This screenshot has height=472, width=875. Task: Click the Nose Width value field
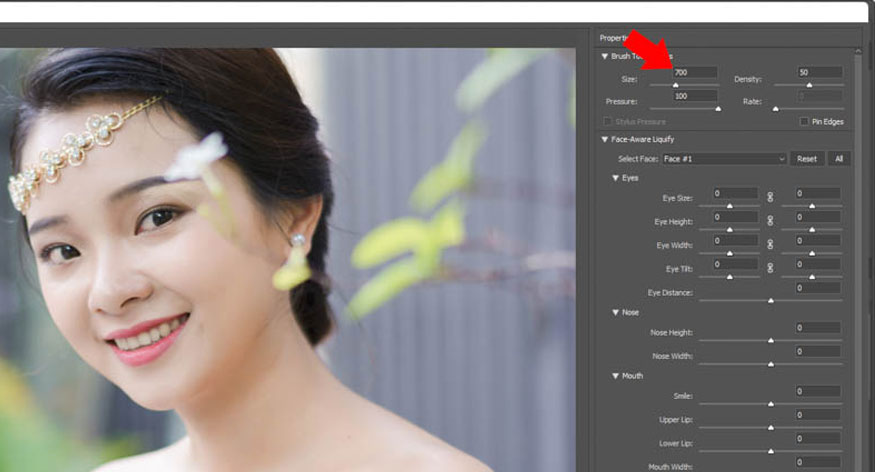[818, 351]
